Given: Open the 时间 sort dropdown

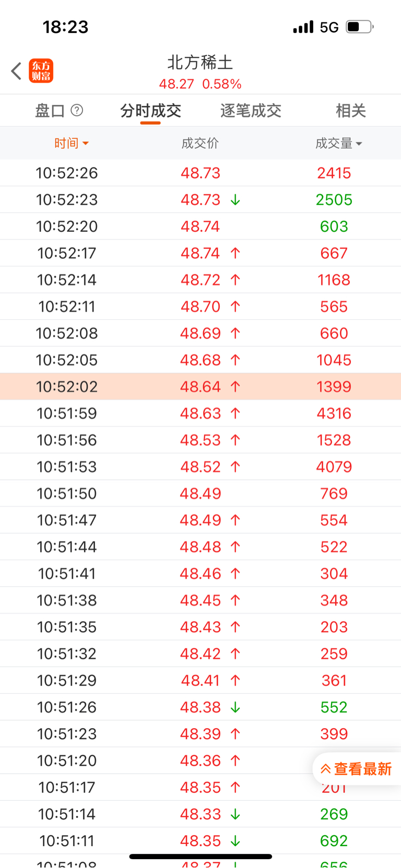Looking at the screenshot, I should pos(72,143).
